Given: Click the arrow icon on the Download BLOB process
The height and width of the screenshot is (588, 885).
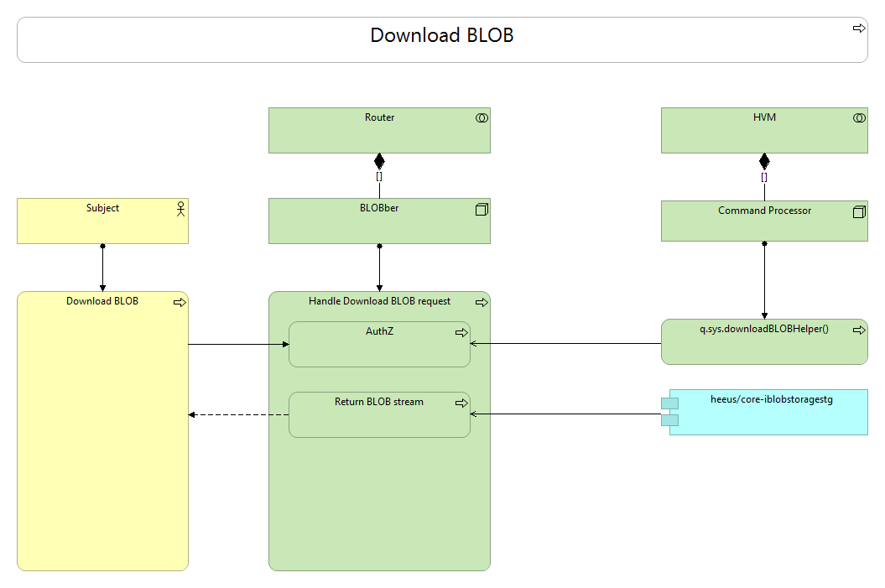Looking at the screenshot, I should [x=179, y=303].
